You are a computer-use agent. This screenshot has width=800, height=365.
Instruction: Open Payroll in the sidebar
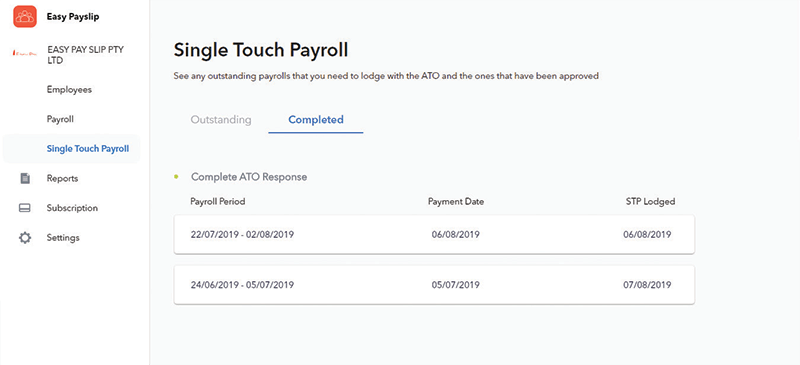(x=60, y=119)
